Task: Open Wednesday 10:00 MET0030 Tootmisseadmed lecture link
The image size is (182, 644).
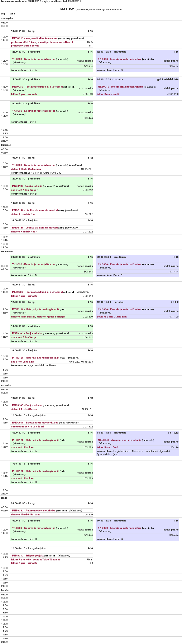Action: 37,292
